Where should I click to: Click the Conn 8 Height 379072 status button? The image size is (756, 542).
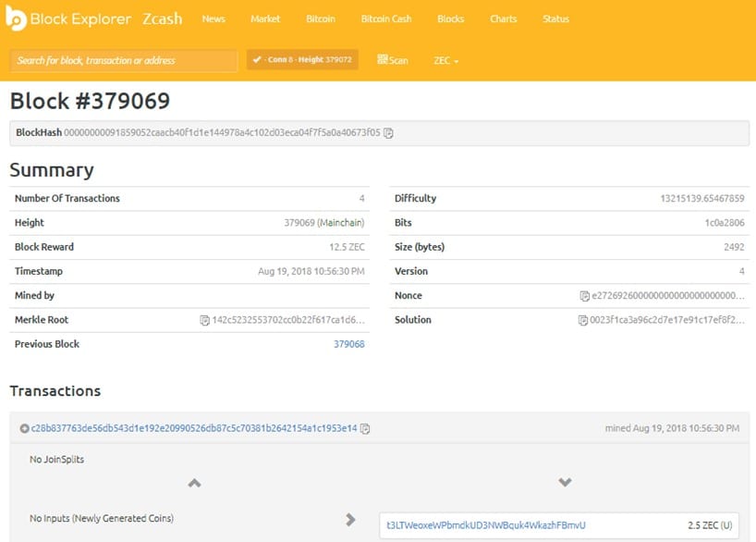pyautogui.click(x=302, y=59)
